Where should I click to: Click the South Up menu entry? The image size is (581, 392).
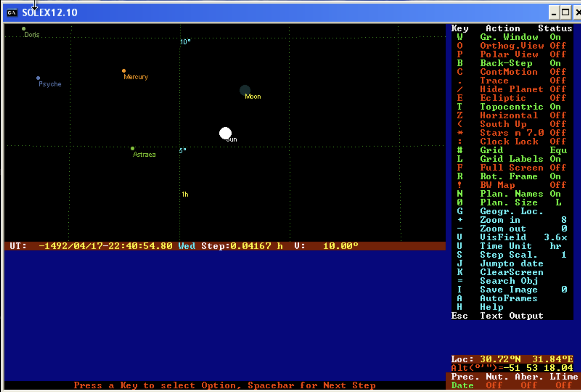click(512, 124)
